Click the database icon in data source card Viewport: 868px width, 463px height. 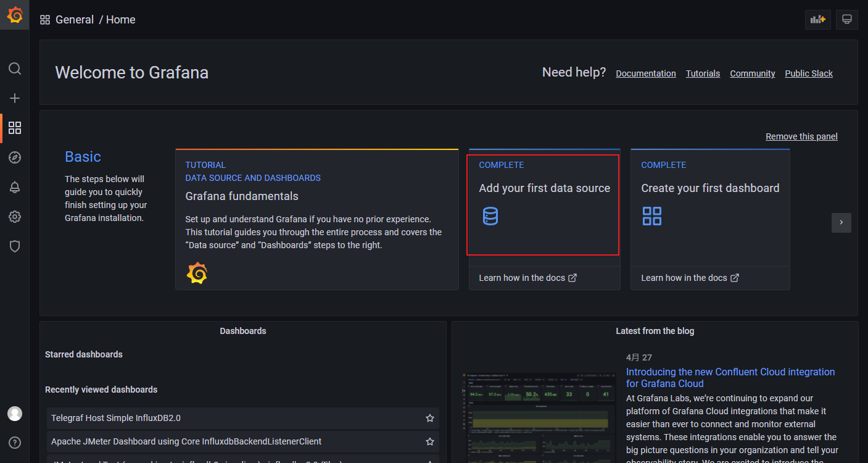pyautogui.click(x=490, y=216)
